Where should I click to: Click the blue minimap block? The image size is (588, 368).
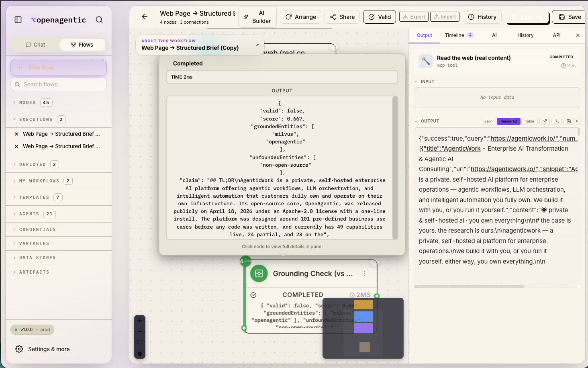(x=363, y=317)
